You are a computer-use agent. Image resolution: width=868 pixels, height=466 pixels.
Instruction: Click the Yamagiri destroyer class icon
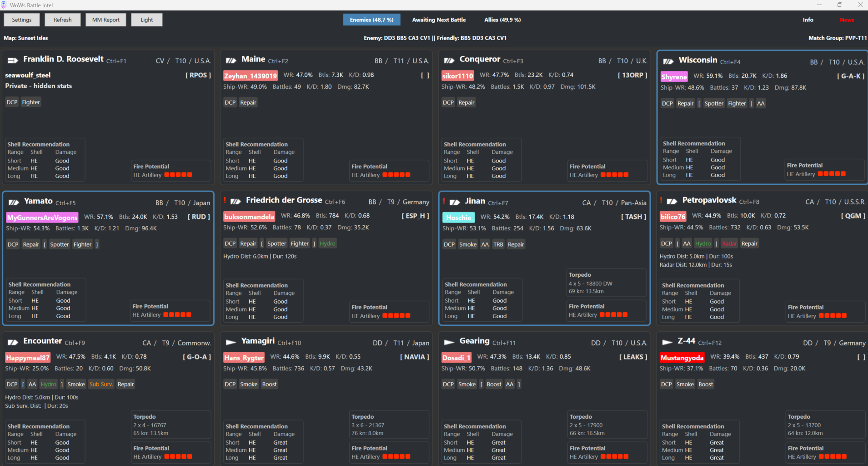[231, 342]
